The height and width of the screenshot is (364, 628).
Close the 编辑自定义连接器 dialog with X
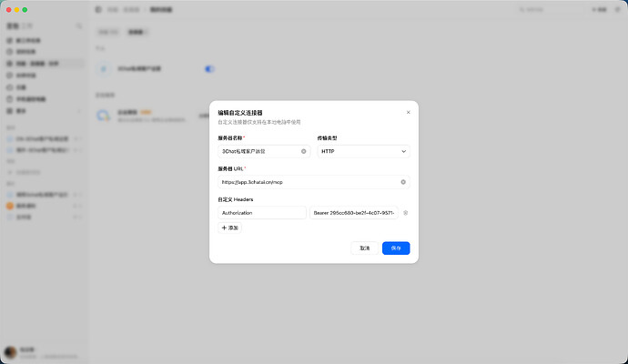[408, 112]
